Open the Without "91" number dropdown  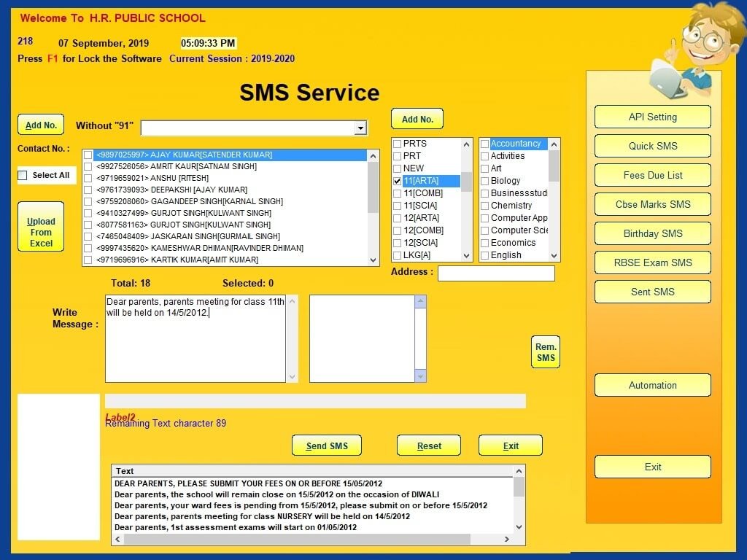click(x=360, y=128)
